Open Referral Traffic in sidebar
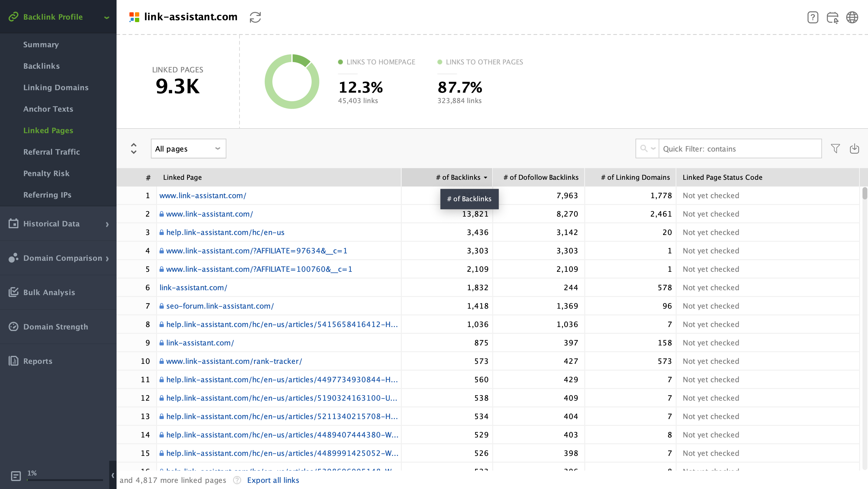Viewport: 868px width, 489px height. click(x=52, y=152)
